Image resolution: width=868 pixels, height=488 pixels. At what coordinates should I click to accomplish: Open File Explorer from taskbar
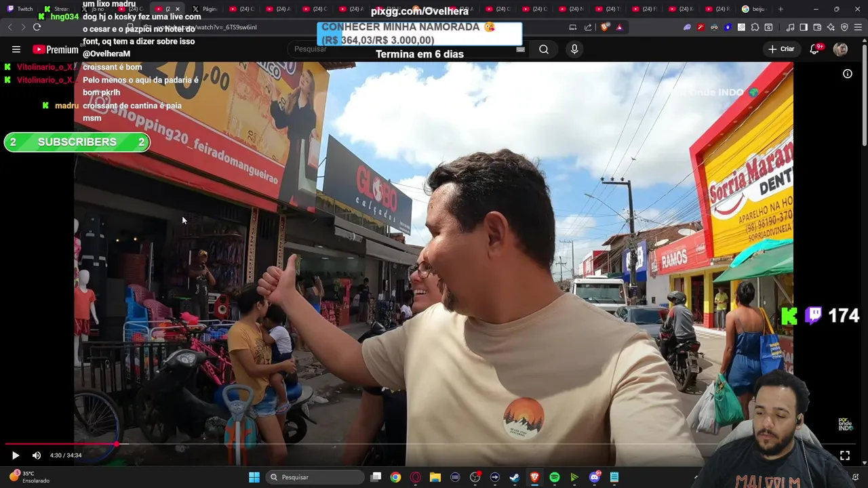click(x=435, y=477)
